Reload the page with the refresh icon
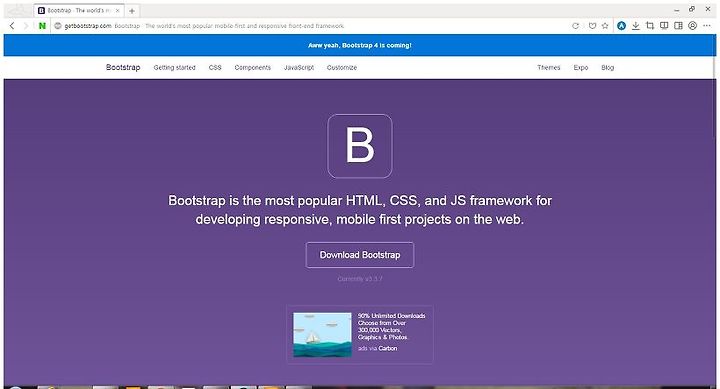 (x=575, y=26)
